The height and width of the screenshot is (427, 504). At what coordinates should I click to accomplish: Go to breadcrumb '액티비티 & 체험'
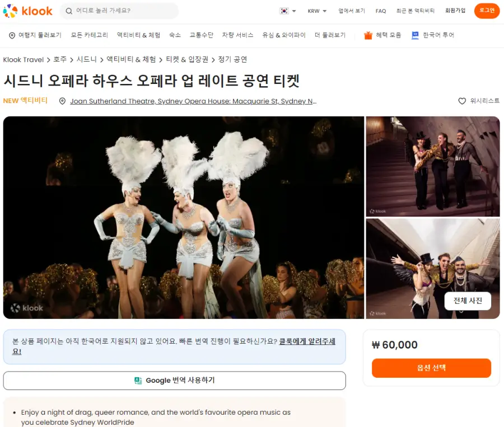[x=131, y=59]
